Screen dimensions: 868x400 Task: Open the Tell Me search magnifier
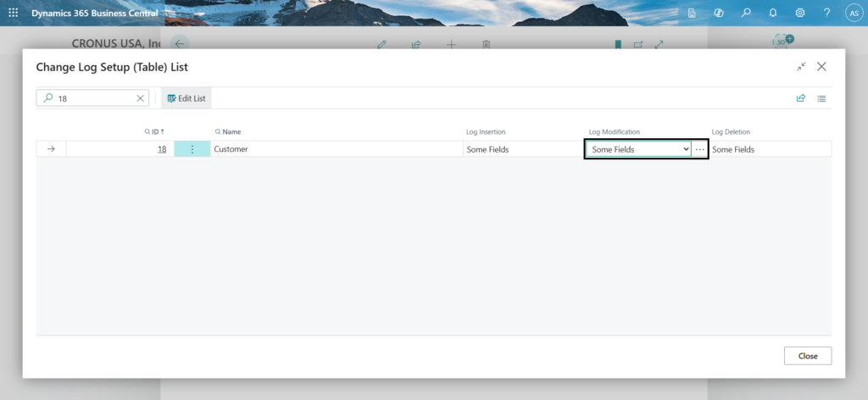(x=746, y=13)
